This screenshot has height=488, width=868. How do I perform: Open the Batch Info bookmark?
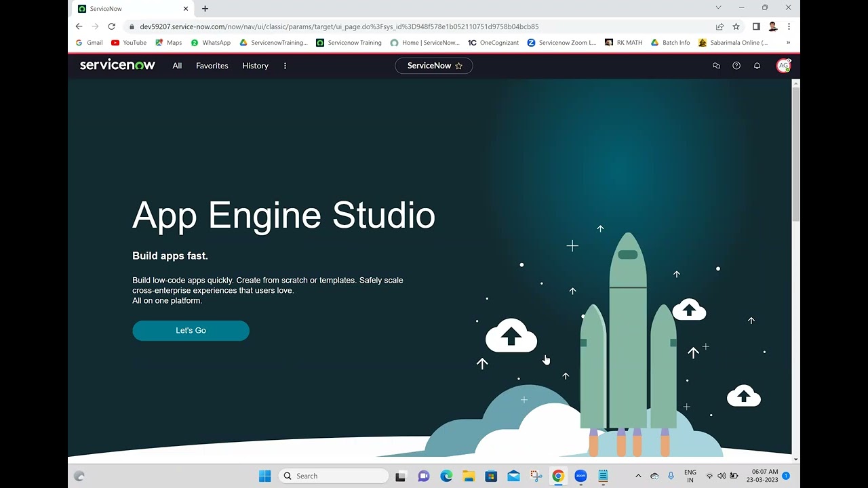point(670,43)
